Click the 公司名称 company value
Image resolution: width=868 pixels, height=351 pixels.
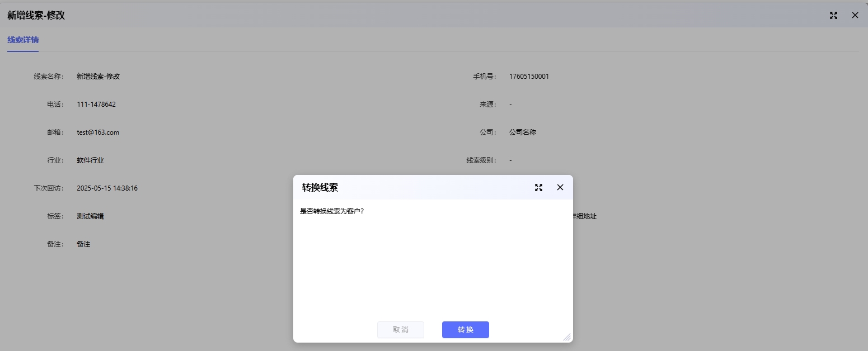[522, 132]
